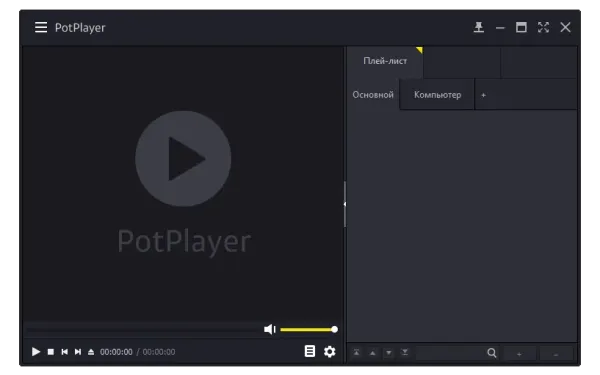Screen dimensions: 600x375
Task: Open the Компьютер playlist tab
Action: coord(437,95)
